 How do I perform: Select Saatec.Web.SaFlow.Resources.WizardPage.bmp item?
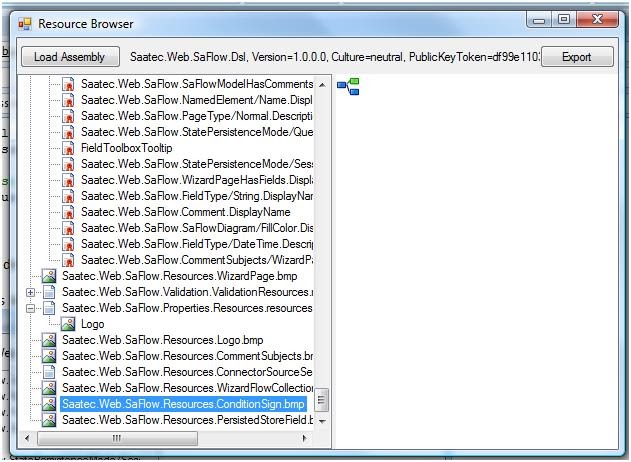tap(179, 276)
